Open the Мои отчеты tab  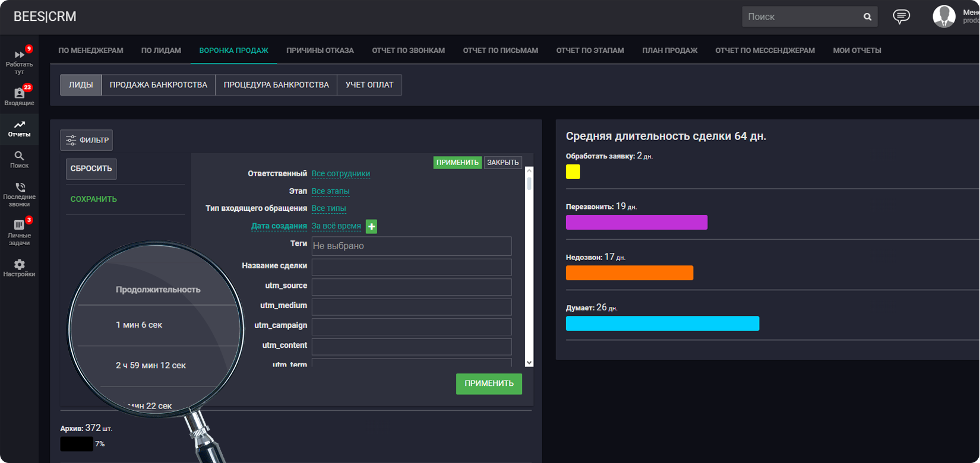(x=857, y=50)
